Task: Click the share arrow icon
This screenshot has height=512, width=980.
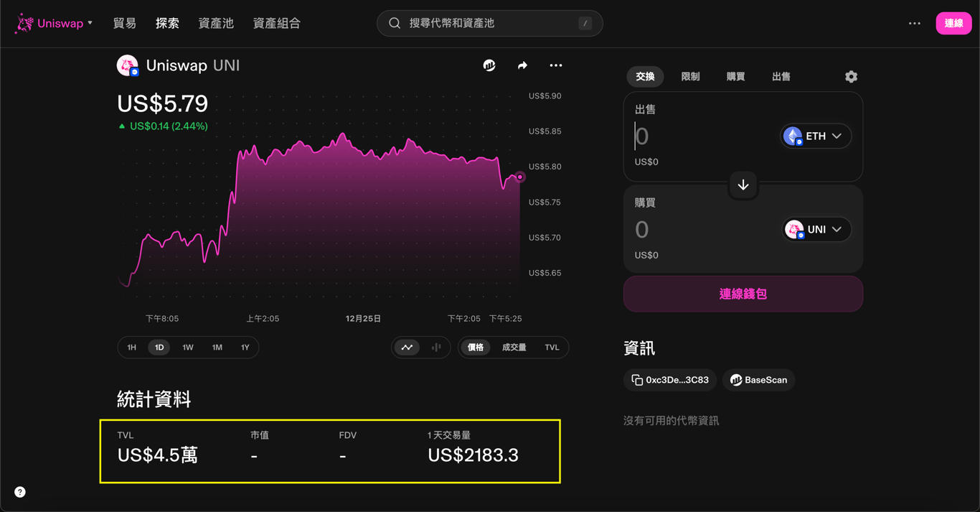Action: 522,65
